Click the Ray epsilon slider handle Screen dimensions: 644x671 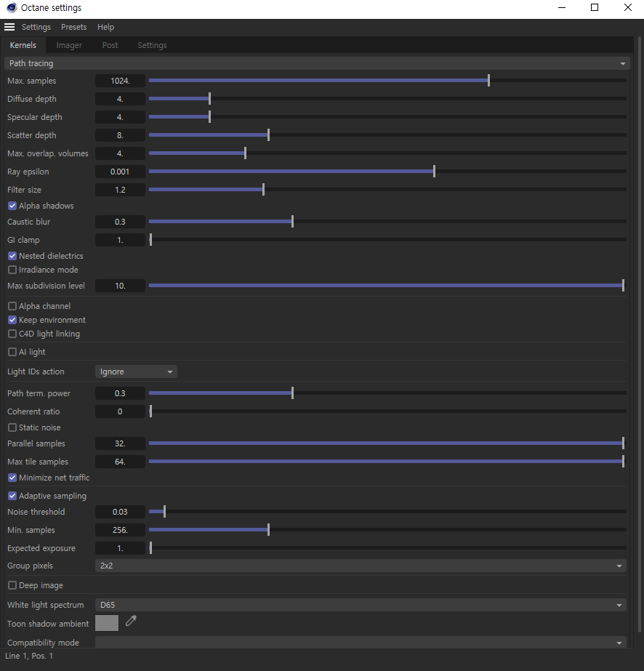click(435, 172)
